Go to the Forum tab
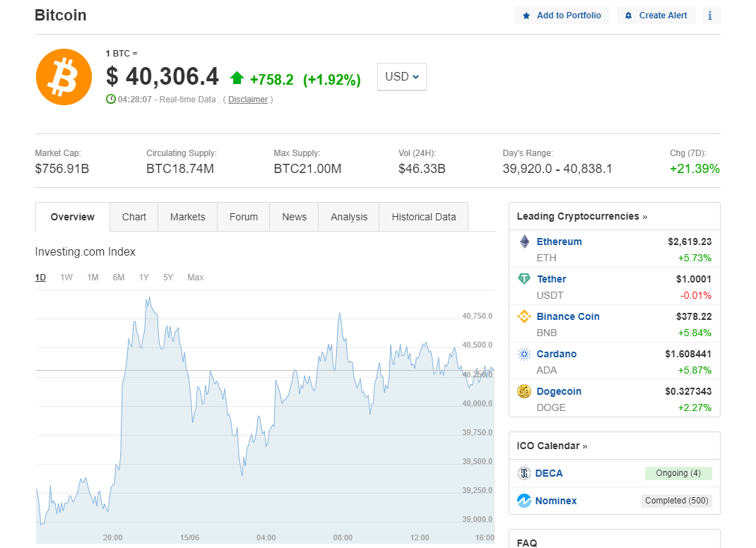Image resolution: width=756 pixels, height=548 pixels. coord(244,217)
